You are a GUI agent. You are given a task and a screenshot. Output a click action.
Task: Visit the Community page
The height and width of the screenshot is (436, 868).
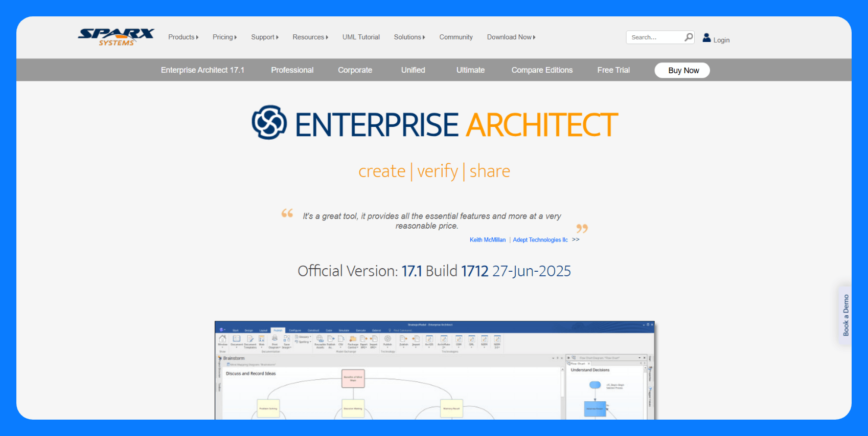point(456,37)
